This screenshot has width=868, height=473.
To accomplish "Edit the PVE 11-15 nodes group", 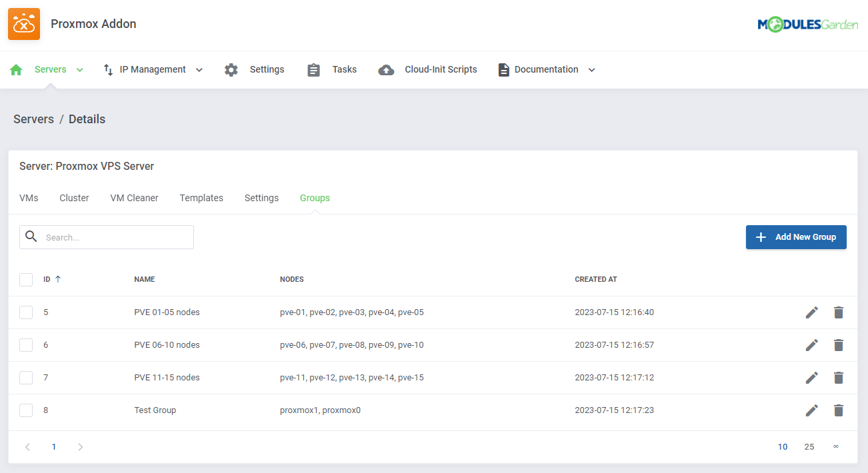I will point(811,378).
